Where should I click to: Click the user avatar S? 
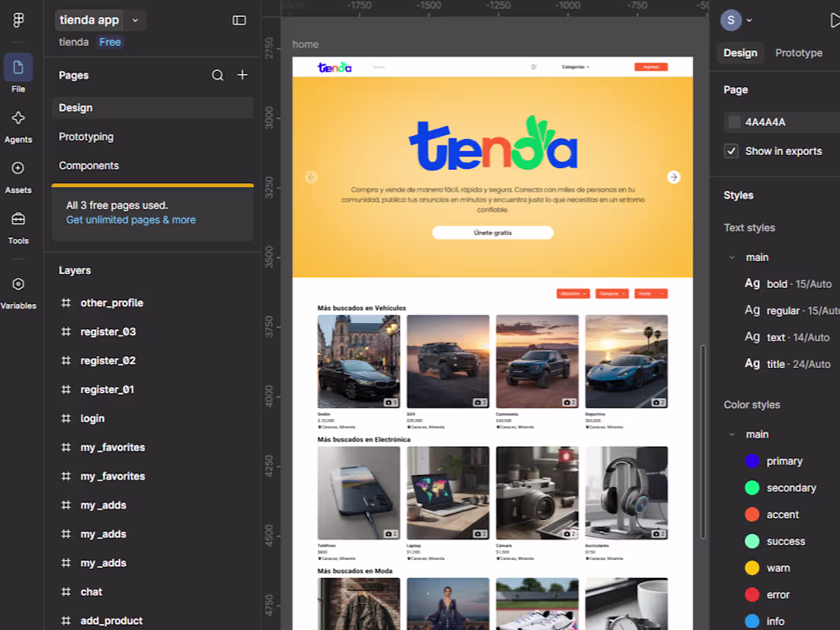[731, 21]
